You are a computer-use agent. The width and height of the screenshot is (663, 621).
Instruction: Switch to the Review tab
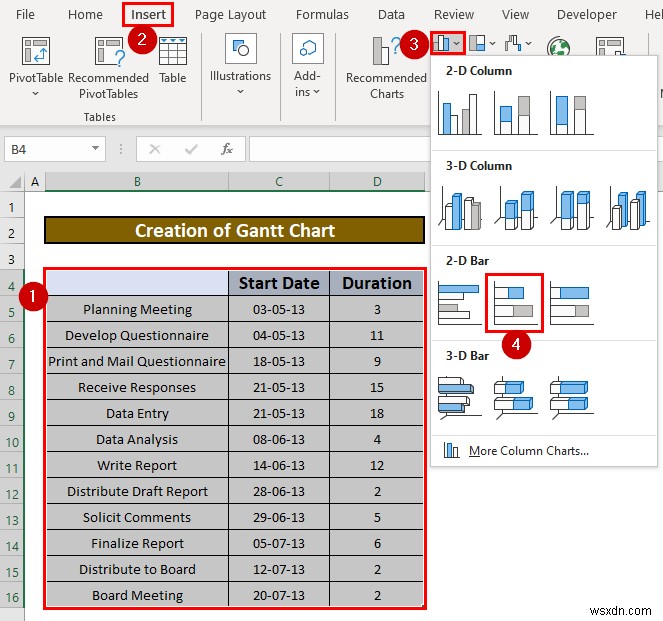(x=454, y=15)
